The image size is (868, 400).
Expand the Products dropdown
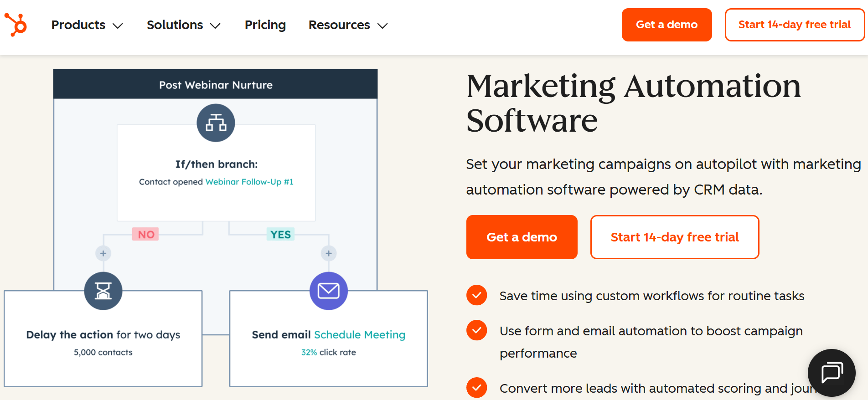pos(87,25)
